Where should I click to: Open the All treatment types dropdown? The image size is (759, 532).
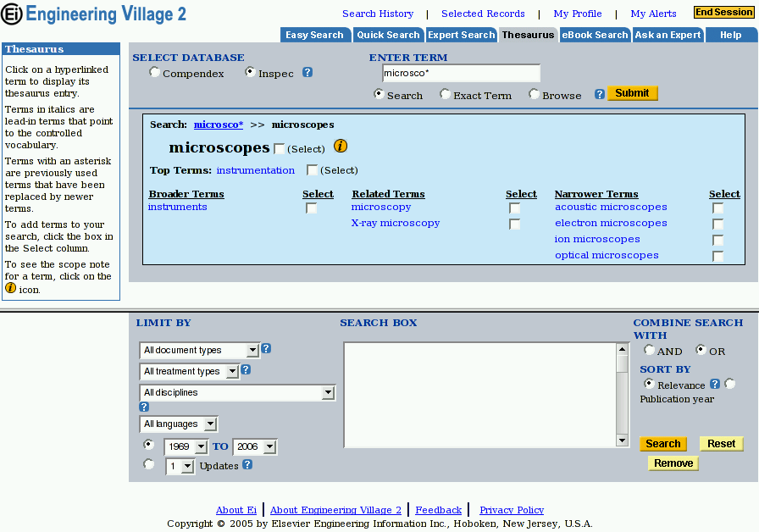[189, 371]
